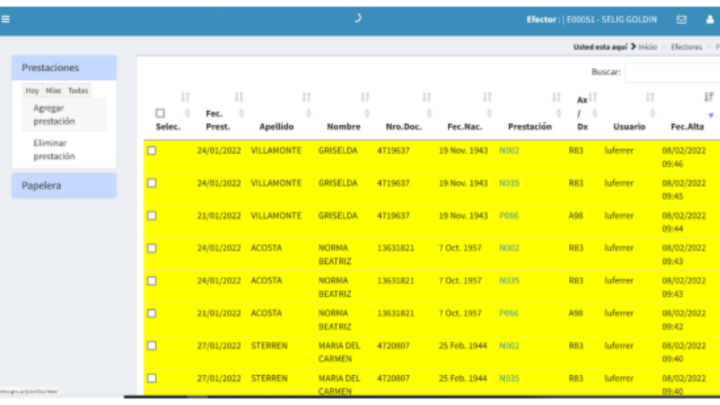
Task: Sort table by Nombre column sort icon
Action: tap(365, 97)
